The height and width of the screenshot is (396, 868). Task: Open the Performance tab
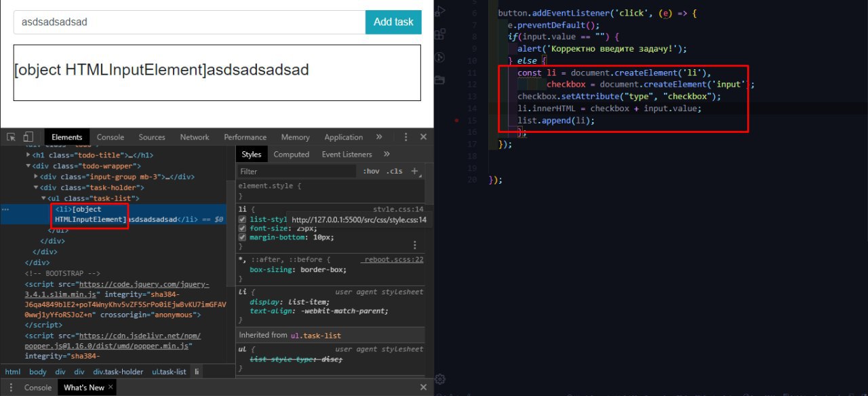245,137
